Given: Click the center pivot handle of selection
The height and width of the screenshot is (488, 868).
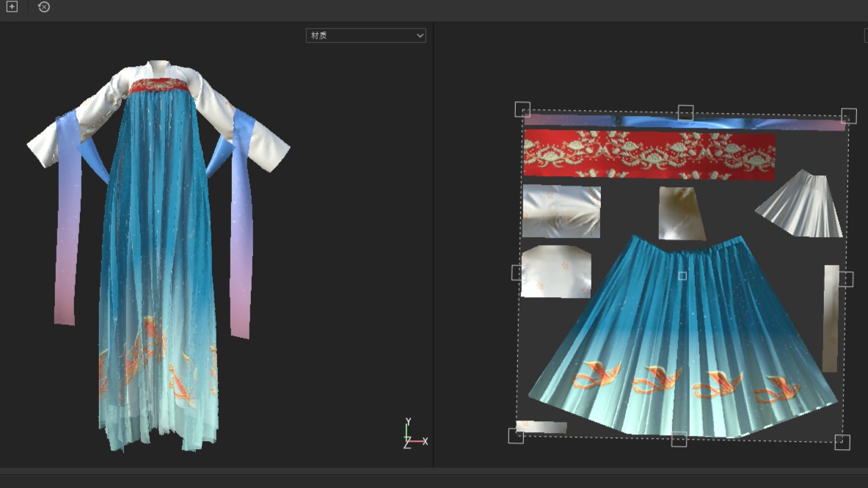Looking at the screenshot, I should click(682, 276).
